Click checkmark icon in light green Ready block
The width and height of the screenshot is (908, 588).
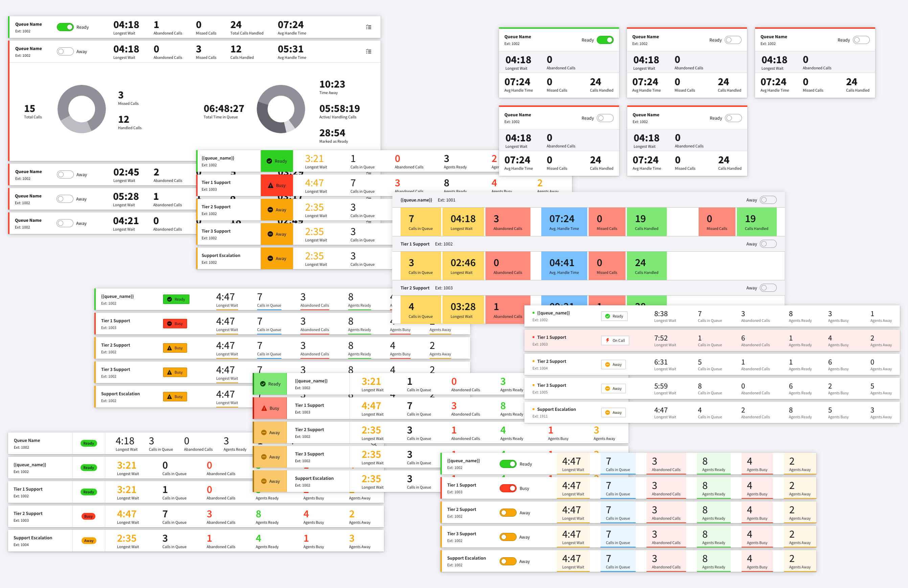[x=263, y=384]
